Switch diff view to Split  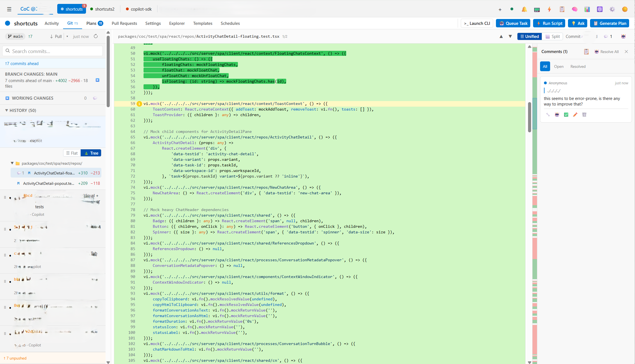(x=552, y=36)
